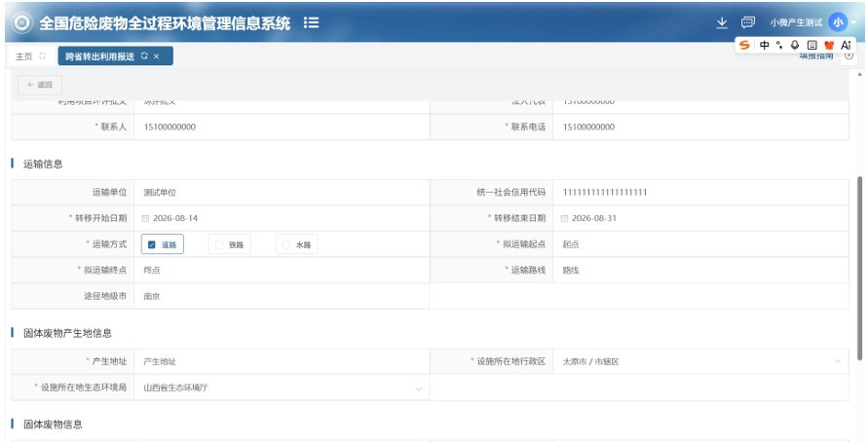The image size is (868, 444).
Task: Click the 小微产生测试 username
Action: 796,22
